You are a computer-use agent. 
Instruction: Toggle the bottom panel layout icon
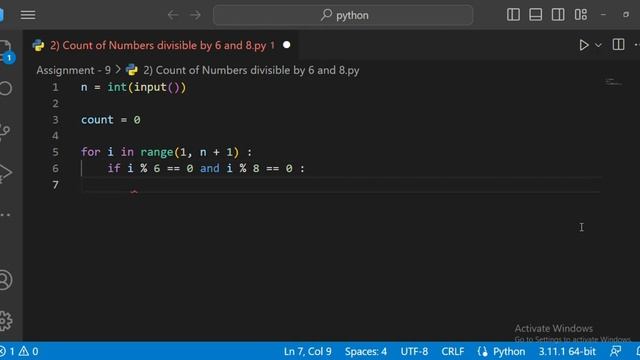pos(536,15)
